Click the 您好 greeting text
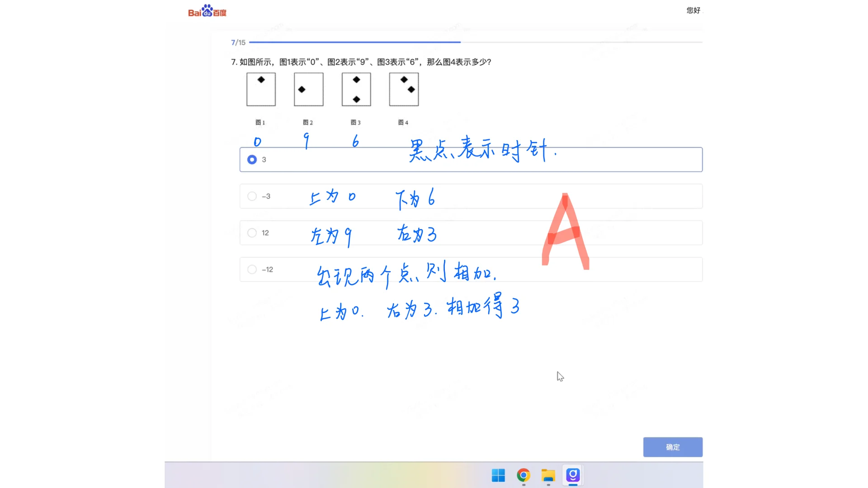This screenshot has height=488, width=868. pyautogui.click(x=693, y=10)
